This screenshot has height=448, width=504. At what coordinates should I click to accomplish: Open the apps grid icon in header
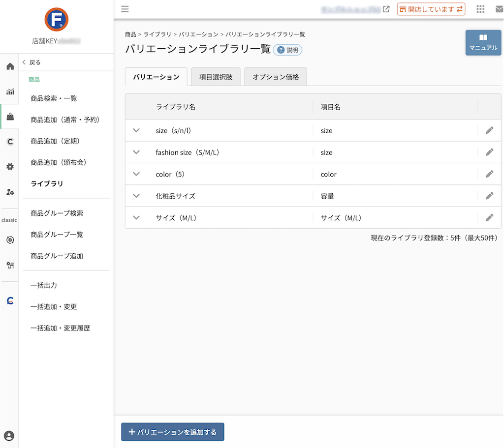coord(480,9)
